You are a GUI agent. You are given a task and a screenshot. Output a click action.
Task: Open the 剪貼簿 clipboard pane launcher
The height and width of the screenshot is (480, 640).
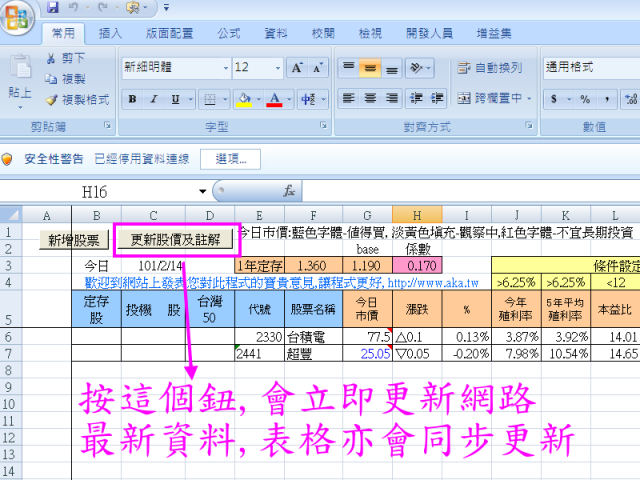click(x=107, y=126)
